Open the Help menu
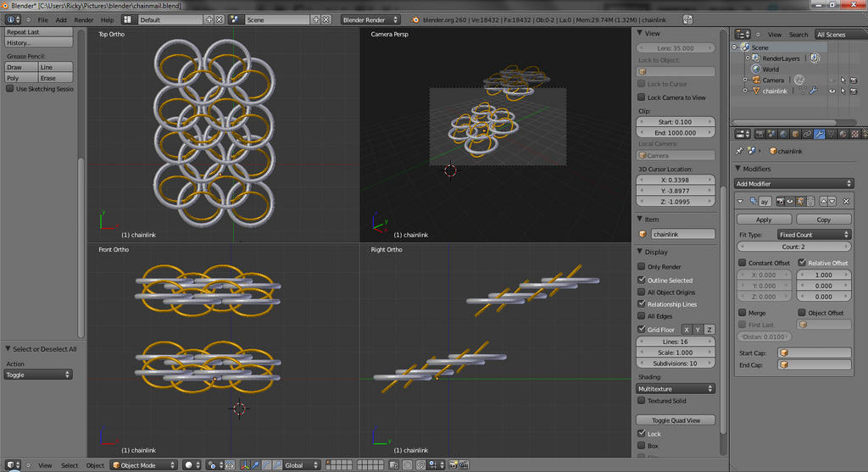This screenshot has width=868, height=472. (x=107, y=19)
